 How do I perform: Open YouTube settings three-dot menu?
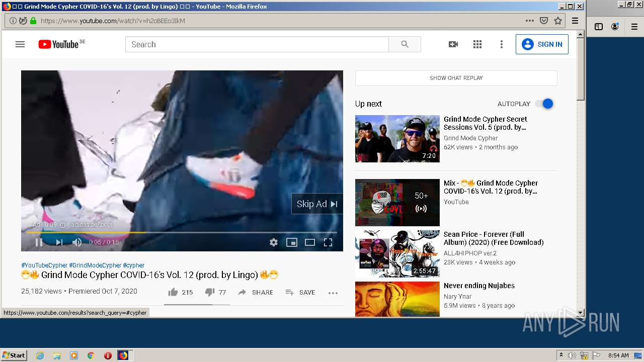pos(501,44)
